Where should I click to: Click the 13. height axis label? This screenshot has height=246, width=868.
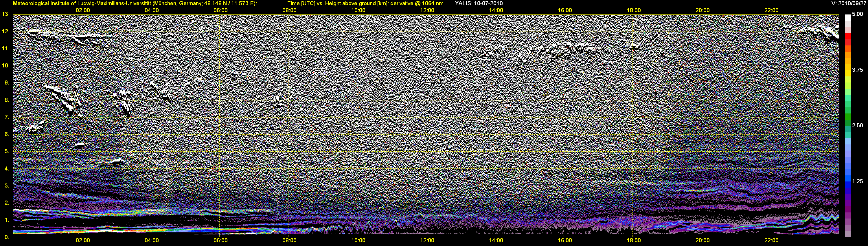(6, 14)
